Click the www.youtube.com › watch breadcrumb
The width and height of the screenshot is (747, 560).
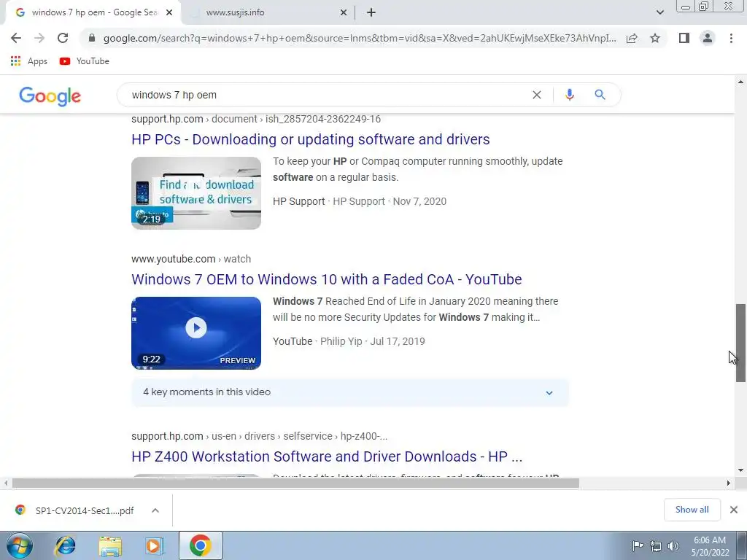pyautogui.click(x=191, y=259)
